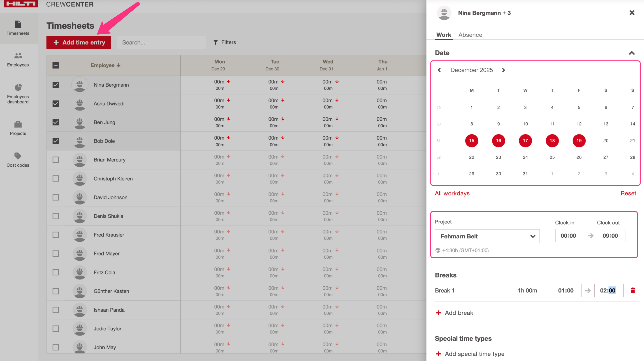Image resolution: width=644 pixels, height=361 pixels.
Task: Switch to the Absence tab
Action: pos(470,35)
